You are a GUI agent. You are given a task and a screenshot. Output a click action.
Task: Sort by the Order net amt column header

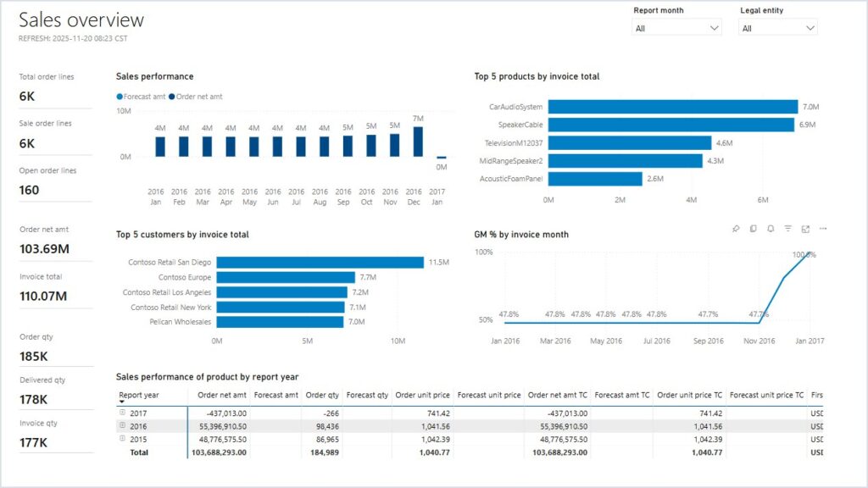click(221, 395)
